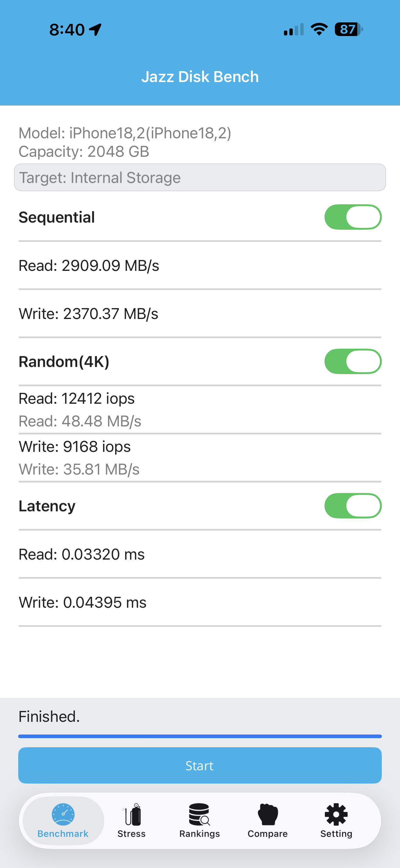Tap the Random Write 9168 iops result
The height and width of the screenshot is (868, 400).
pos(75,446)
